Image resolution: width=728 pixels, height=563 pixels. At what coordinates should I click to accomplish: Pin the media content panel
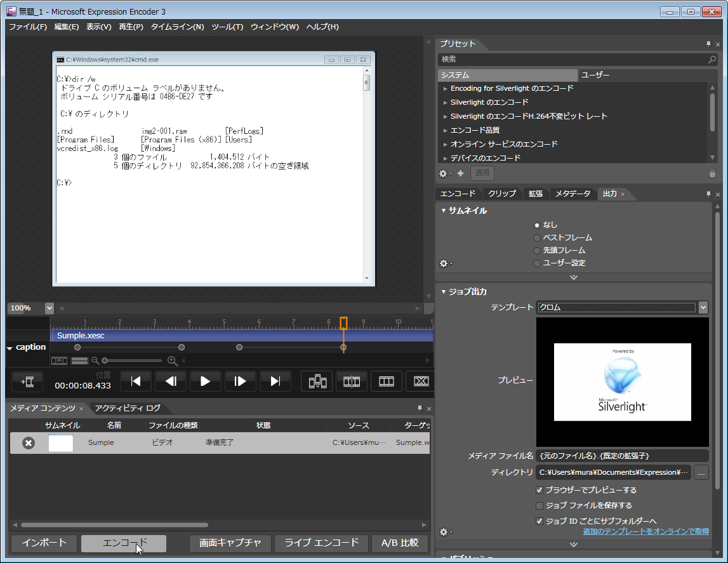(x=420, y=408)
